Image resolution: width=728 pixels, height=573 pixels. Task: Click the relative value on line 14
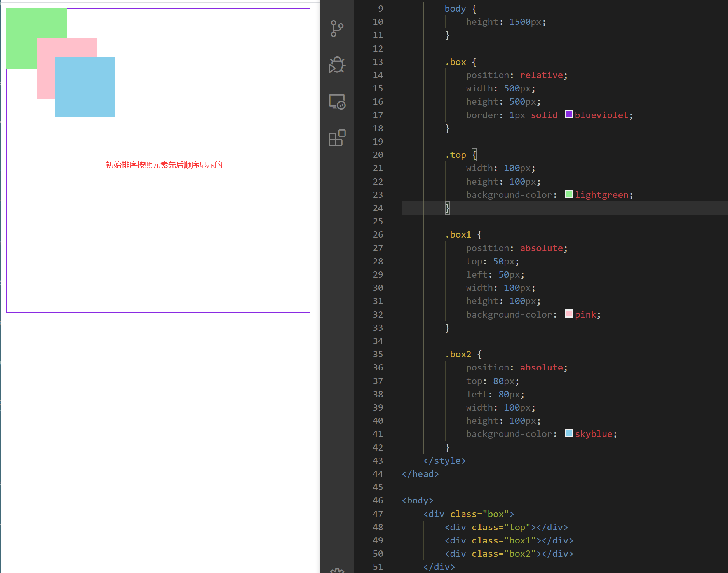coord(541,75)
